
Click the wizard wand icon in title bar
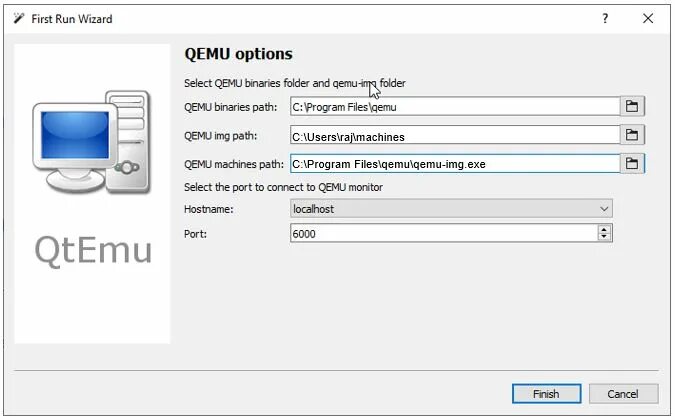click(19, 19)
